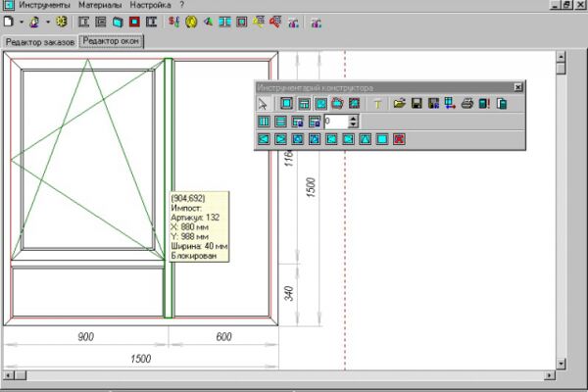Click the vertical 1500 total height label

tap(311, 187)
